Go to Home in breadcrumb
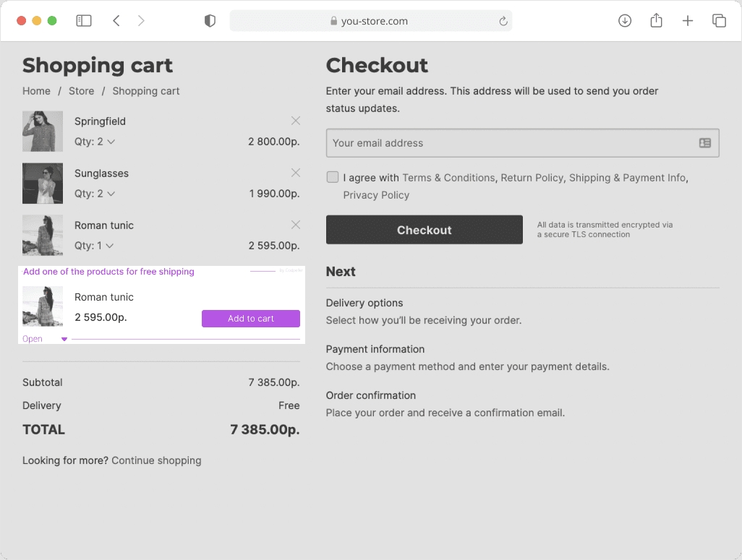 tap(36, 91)
